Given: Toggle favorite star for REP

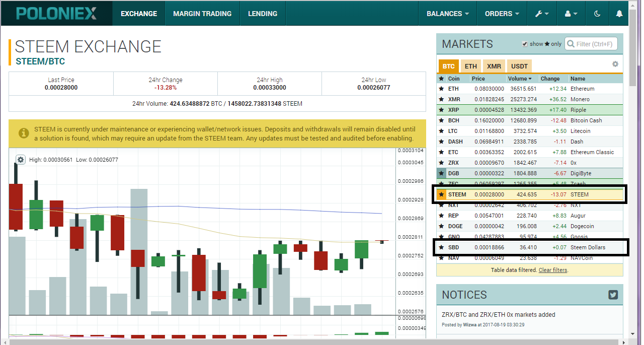Looking at the screenshot, I should (x=441, y=216).
